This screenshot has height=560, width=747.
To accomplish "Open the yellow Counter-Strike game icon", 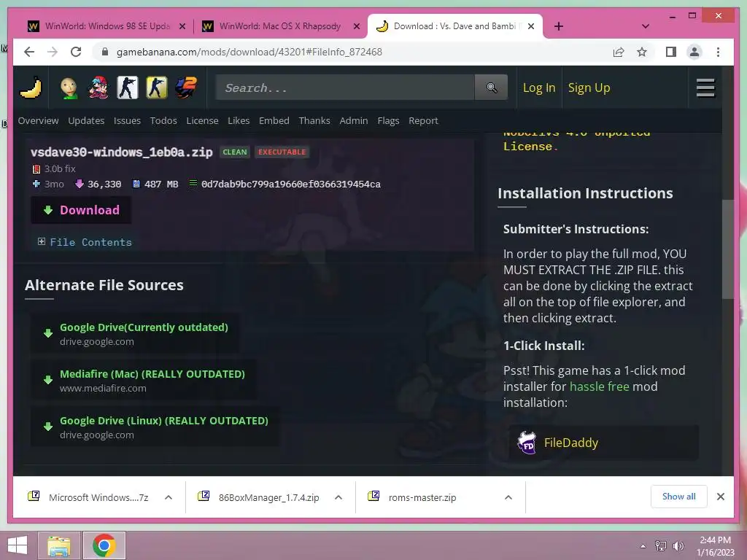I will [157, 87].
